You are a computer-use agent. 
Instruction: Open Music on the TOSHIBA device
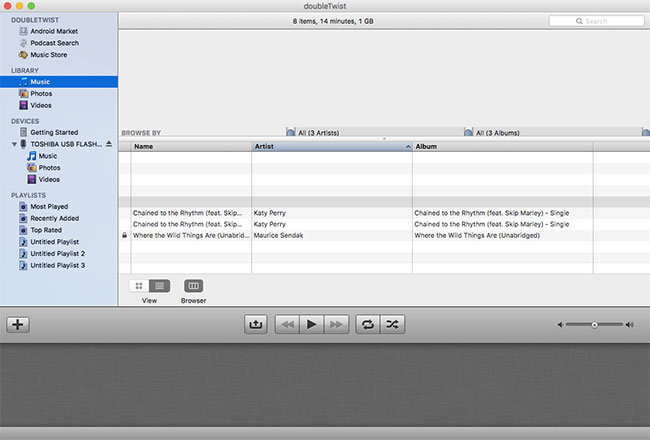click(x=48, y=156)
